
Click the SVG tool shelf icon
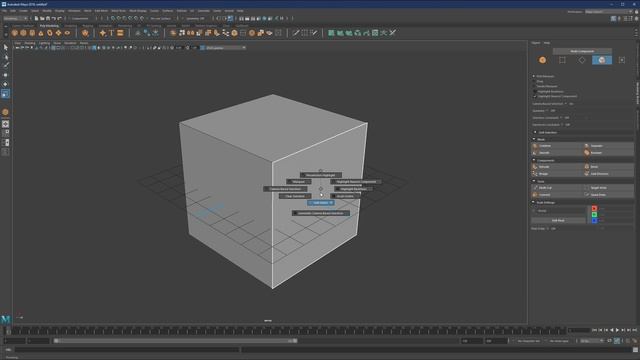[120, 33]
